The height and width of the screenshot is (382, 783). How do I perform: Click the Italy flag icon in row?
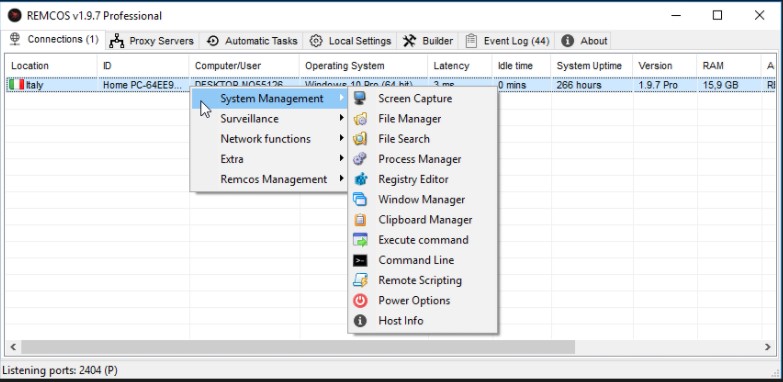point(16,85)
